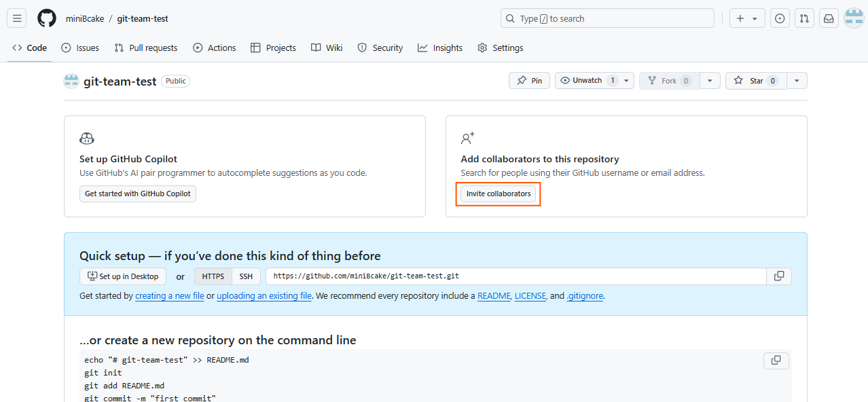Copy the repository URL to clipboard
This screenshot has width=868, height=402.
pos(779,276)
